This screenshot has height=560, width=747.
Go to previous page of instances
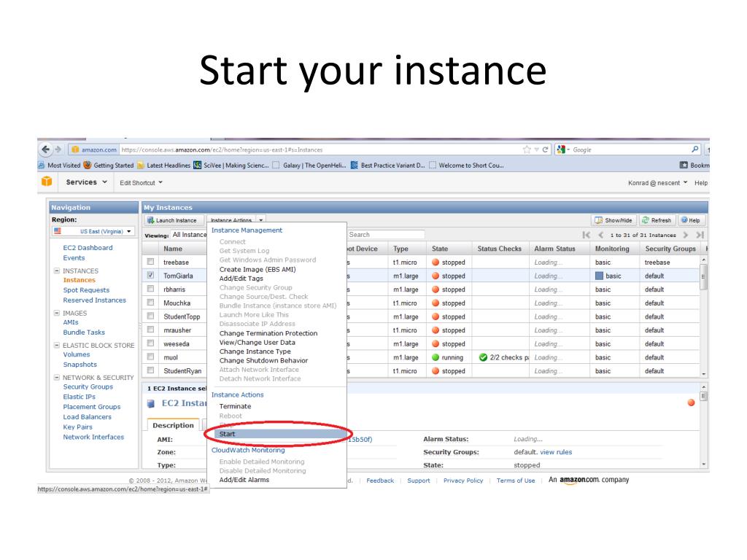pos(601,235)
